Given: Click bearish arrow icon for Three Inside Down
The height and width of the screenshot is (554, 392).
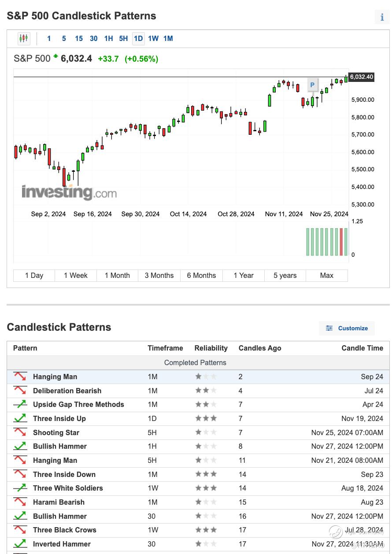Looking at the screenshot, I should point(20,474).
